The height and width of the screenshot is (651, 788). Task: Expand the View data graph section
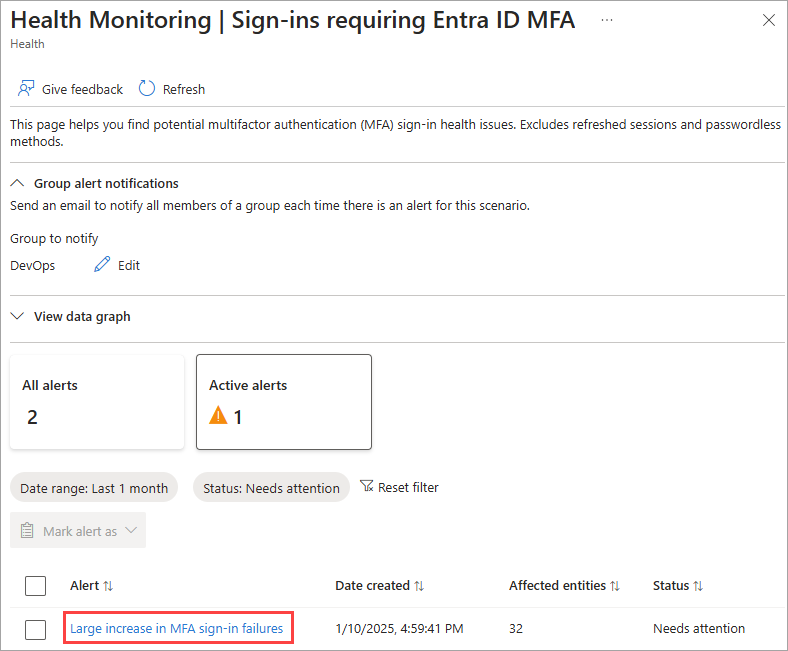coord(17,316)
